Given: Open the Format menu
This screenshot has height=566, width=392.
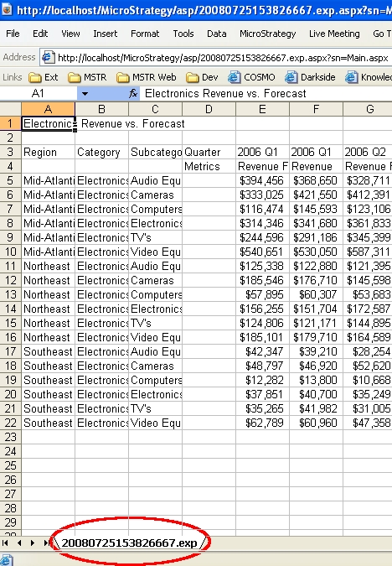Looking at the screenshot, I should [145, 34].
